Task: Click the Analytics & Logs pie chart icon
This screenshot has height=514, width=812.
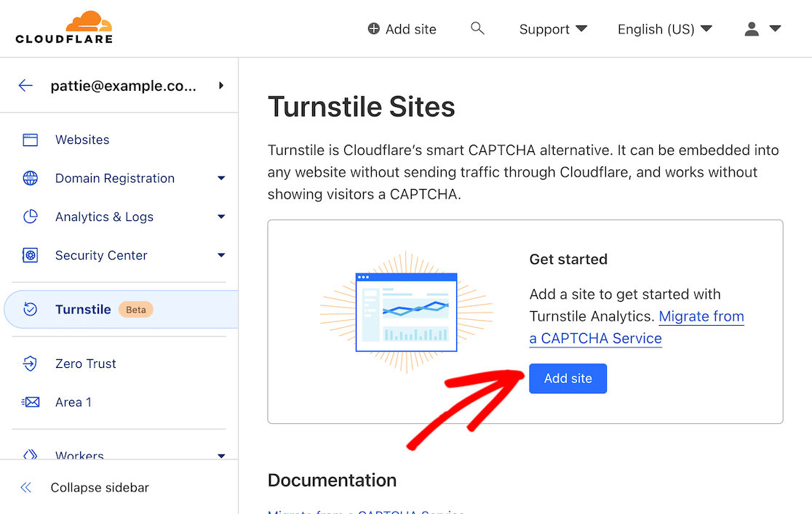Action: pyautogui.click(x=31, y=217)
